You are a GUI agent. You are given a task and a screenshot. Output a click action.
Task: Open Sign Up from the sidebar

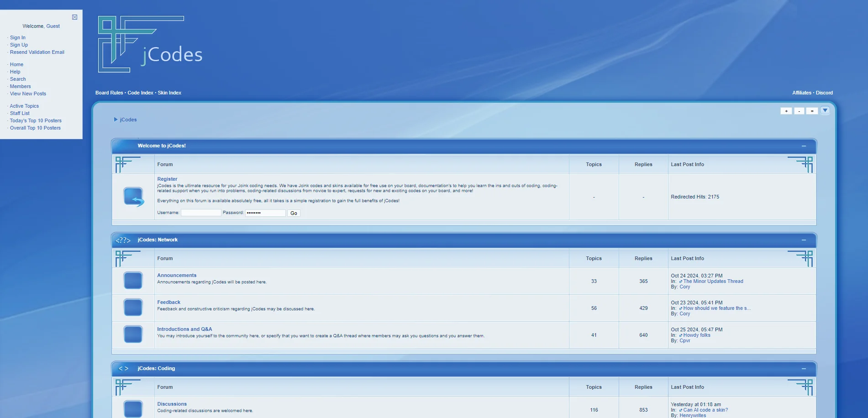tap(19, 45)
